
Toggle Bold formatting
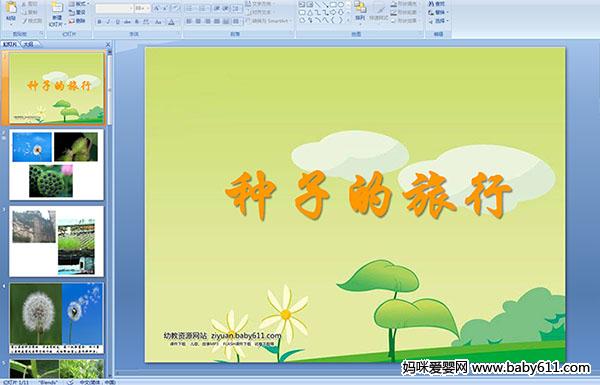click(x=100, y=22)
